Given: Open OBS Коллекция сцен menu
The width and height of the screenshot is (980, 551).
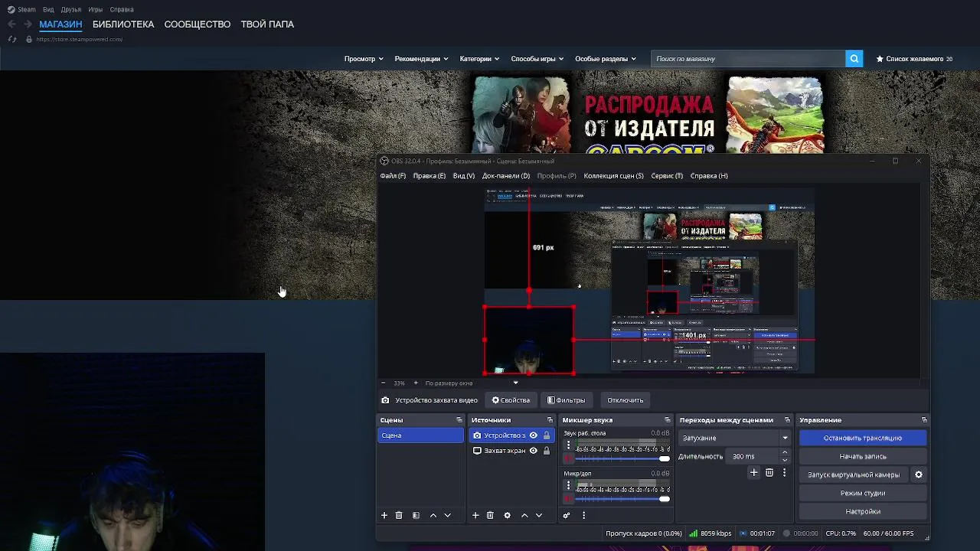Looking at the screenshot, I should 613,176.
